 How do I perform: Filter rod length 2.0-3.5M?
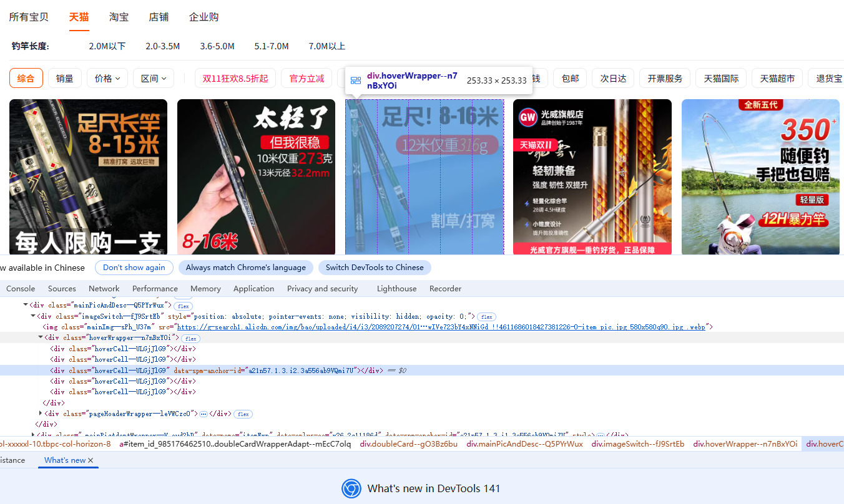click(x=163, y=46)
